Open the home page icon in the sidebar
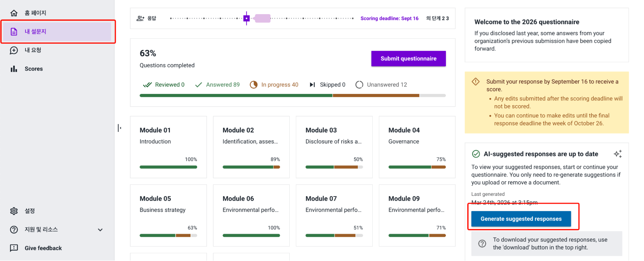The height and width of the screenshot is (261, 644). point(14,13)
